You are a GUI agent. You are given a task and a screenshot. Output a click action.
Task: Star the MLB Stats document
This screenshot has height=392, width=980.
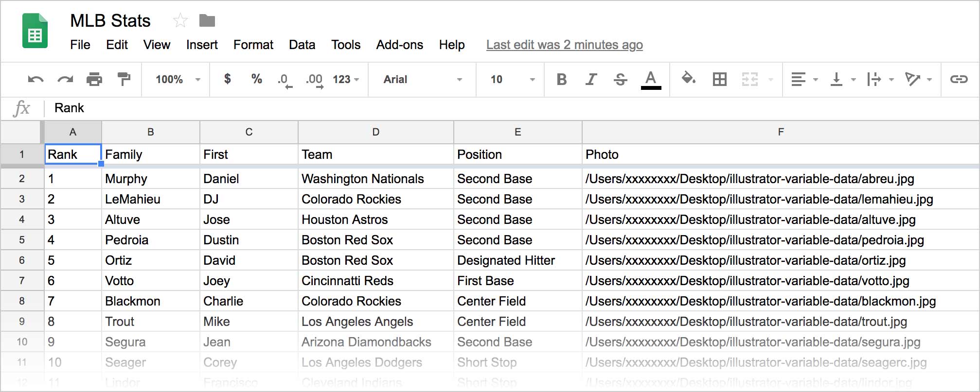[180, 20]
